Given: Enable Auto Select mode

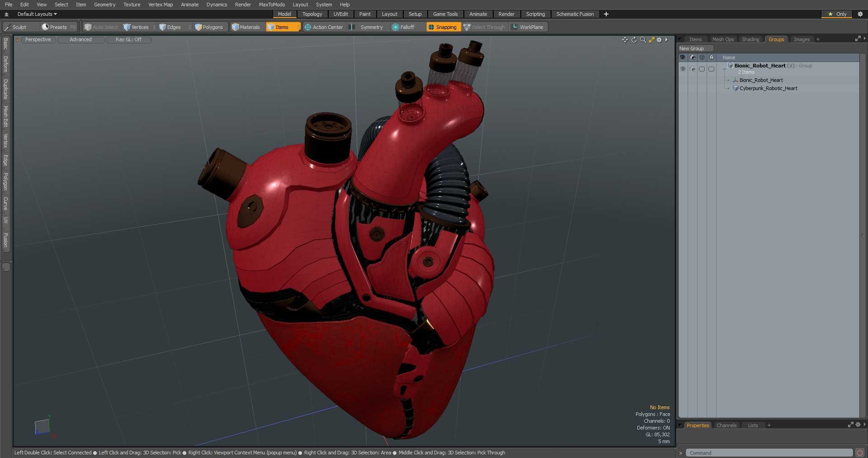Looking at the screenshot, I should pos(101,27).
